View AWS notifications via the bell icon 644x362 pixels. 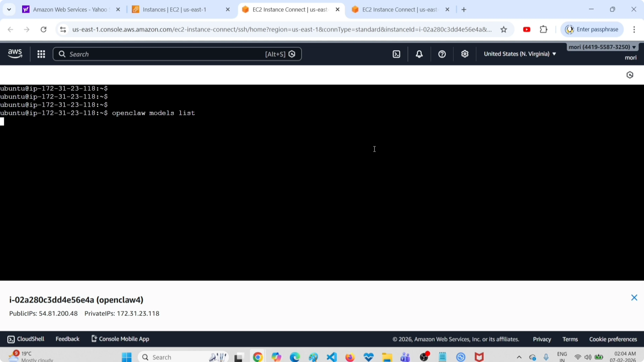click(419, 54)
